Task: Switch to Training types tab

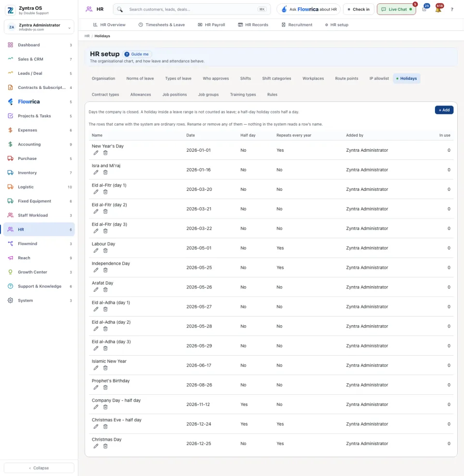Action: [x=243, y=94]
